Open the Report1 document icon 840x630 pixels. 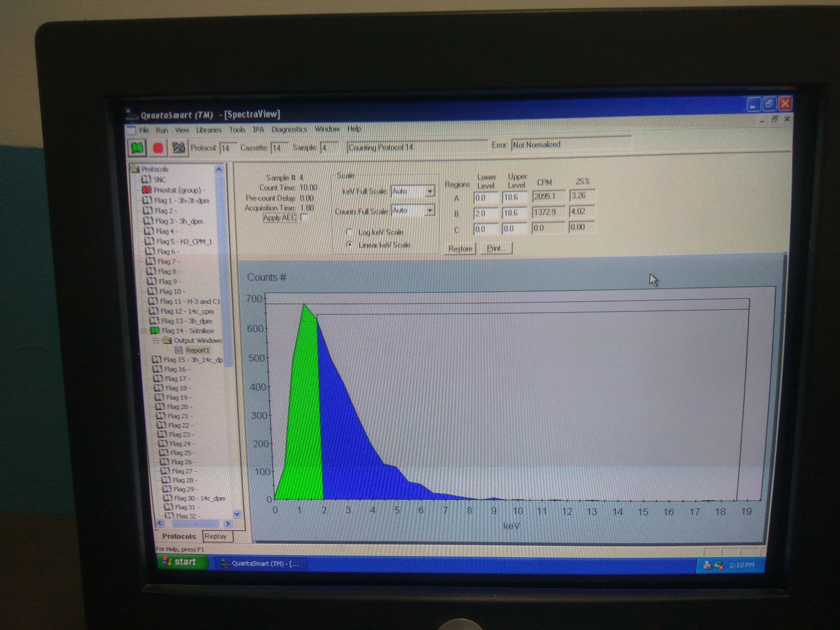[179, 350]
